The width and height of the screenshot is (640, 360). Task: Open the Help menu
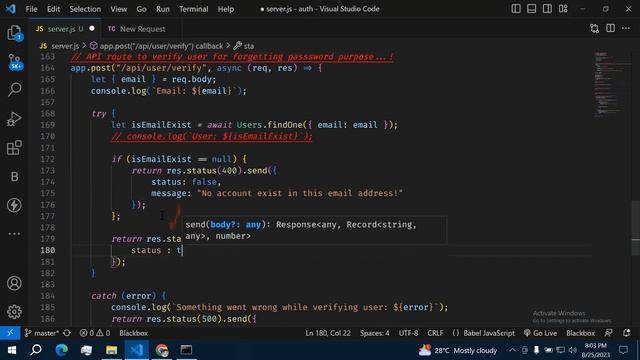(226, 9)
